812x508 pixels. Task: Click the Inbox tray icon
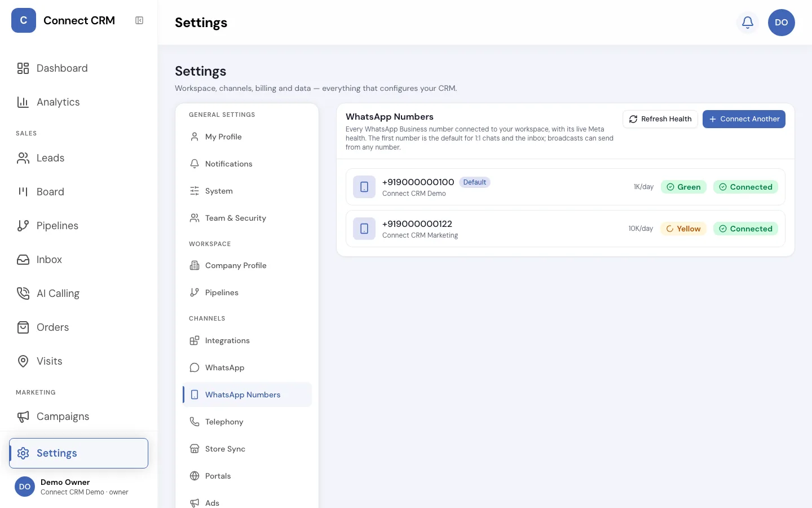pyautogui.click(x=23, y=260)
